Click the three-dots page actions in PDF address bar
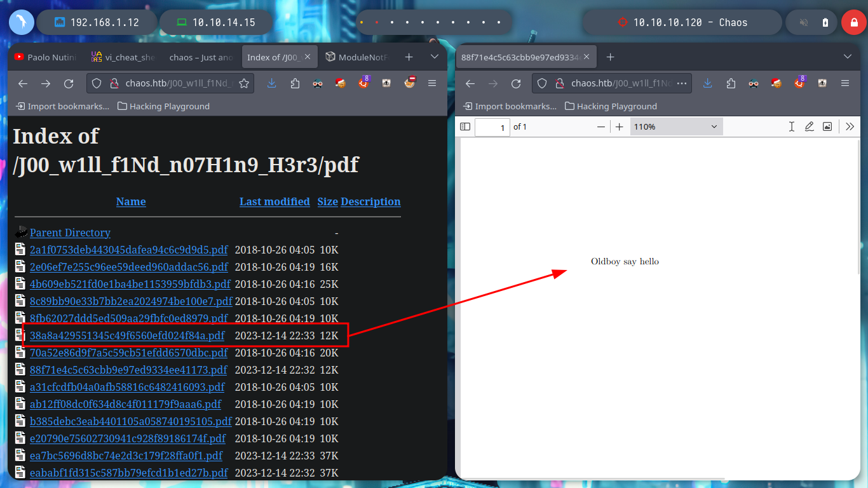 pos(682,83)
